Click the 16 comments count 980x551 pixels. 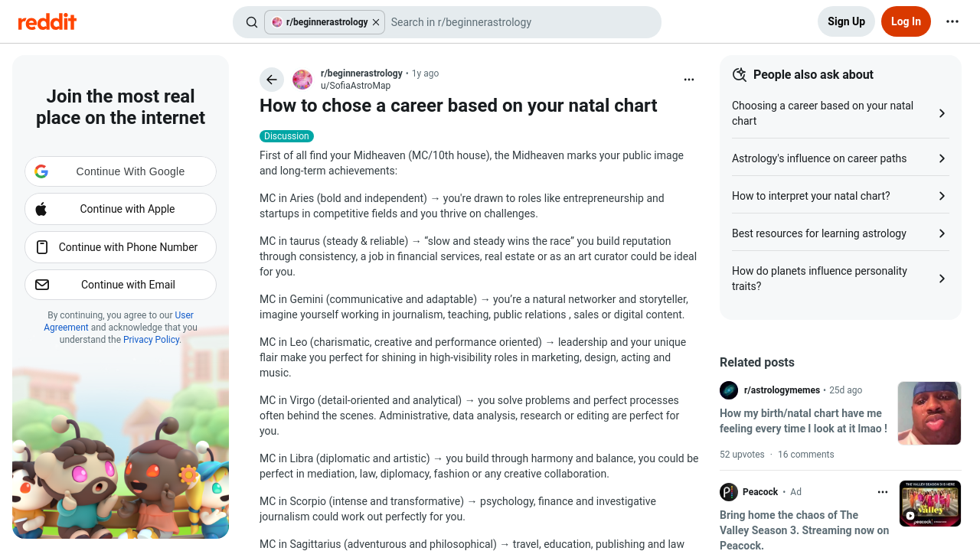tap(805, 455)
